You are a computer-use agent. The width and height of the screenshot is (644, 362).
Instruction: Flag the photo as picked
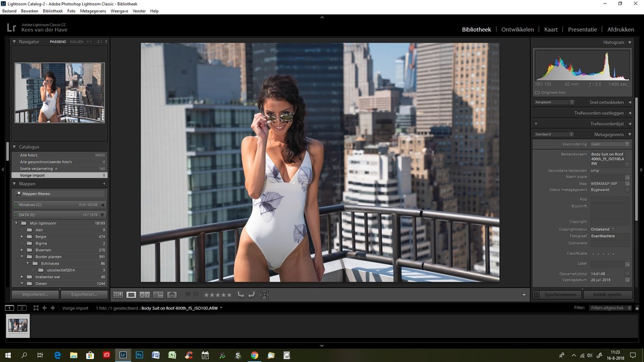coord(189,295)
